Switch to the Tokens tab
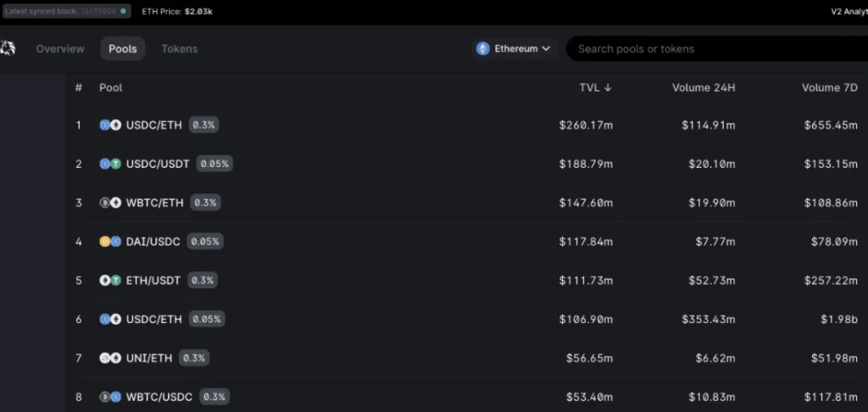This screenshot has height=412, width=868. pyautogui.click(x=180, y=48)
